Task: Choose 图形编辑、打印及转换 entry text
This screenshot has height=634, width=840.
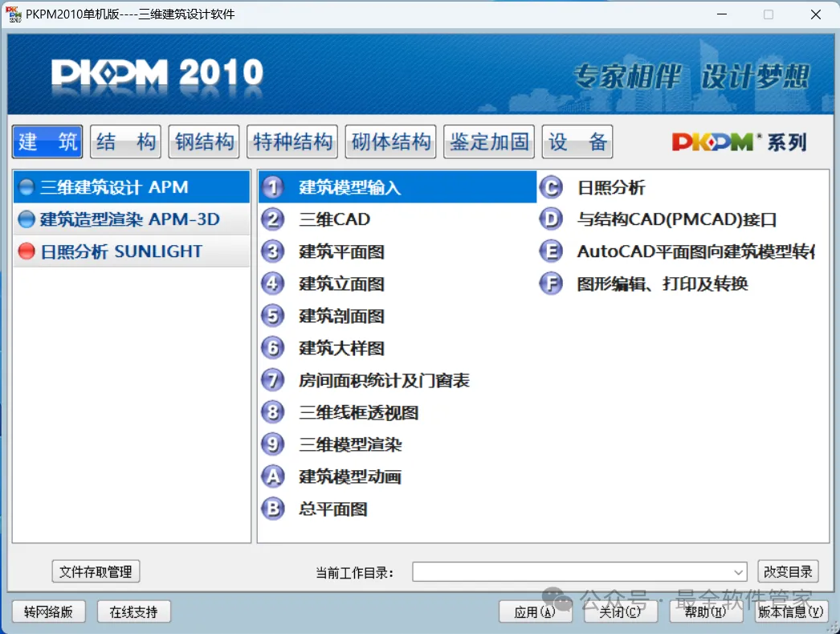Action: [663, 284]
